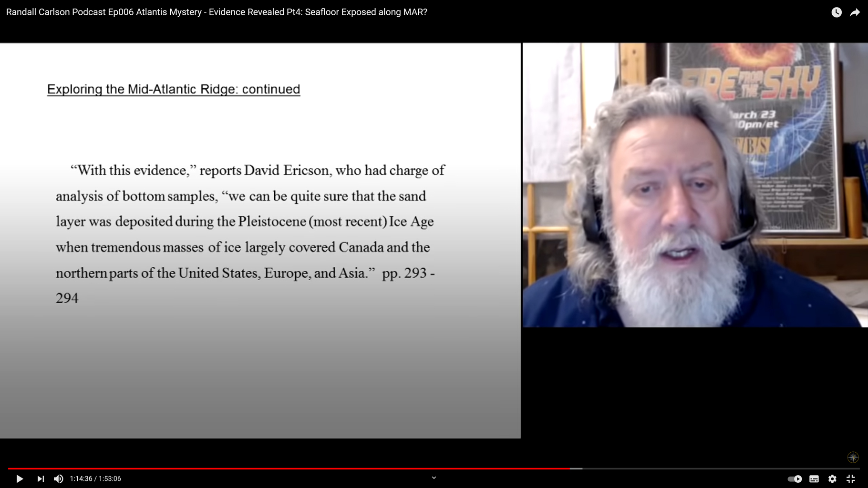Screen dimensions: 868x488
Task: Click the channel watermark logo
Action: [853, 457]
